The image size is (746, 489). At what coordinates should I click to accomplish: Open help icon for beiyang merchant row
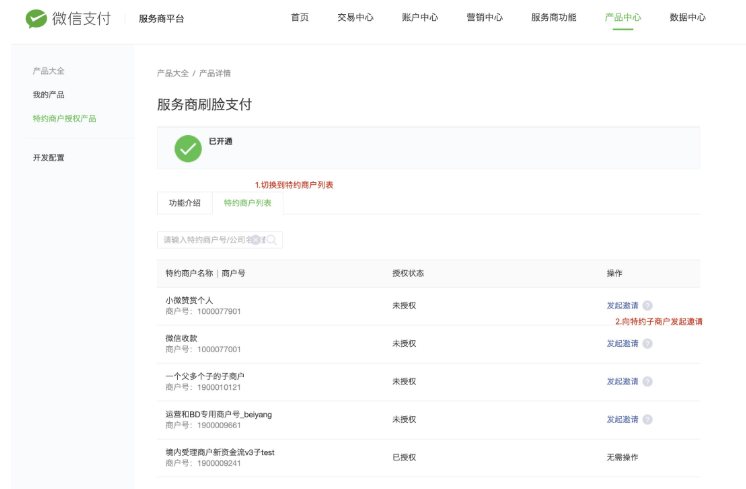(648, 420)
